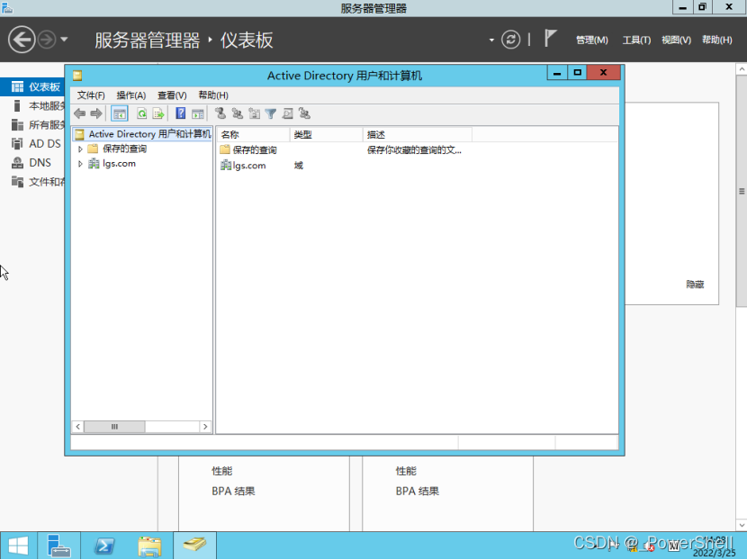The image size is (747, 560).
Task: Click the 名称 column header
Action: (x=254, y=135)
